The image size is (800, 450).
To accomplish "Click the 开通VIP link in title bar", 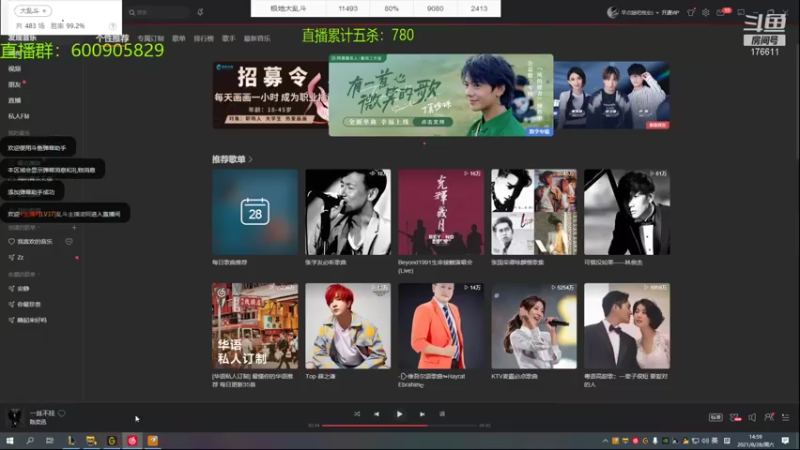I will point(670,12).
